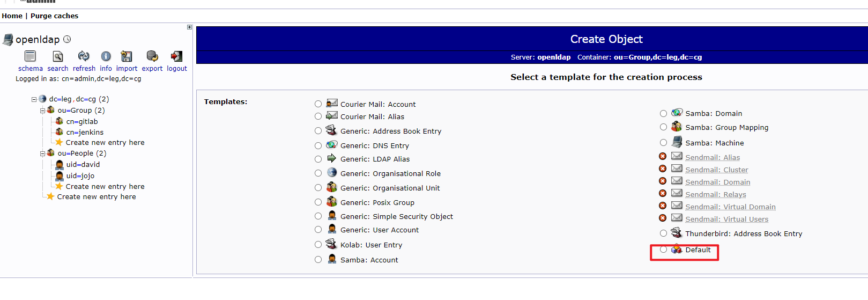This screenshot has width=868, height=300.
Task: Click the export icon
Action: pos(152,56)
